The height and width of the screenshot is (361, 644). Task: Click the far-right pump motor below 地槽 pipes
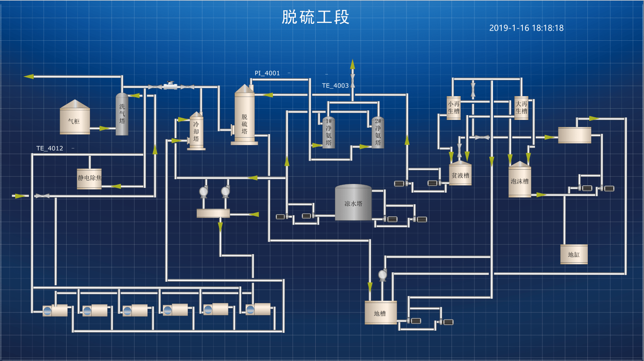pos(446,322)
